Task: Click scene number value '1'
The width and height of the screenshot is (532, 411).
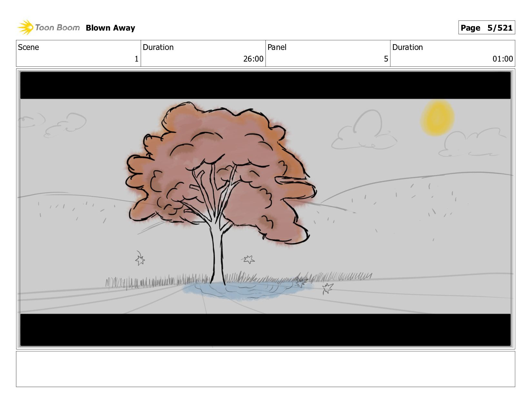Action: (x=136, y=59)
